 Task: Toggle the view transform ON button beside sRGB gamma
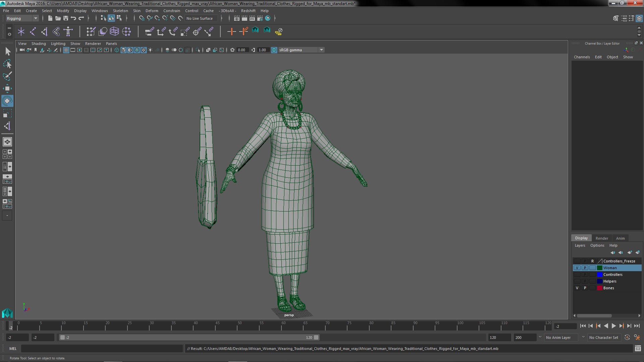(x=274, y=50)
